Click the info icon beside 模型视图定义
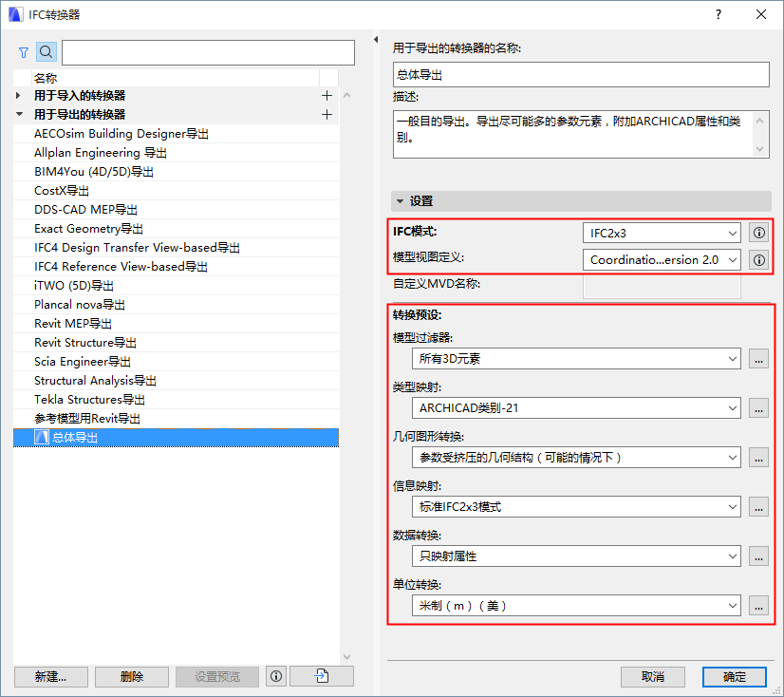 pos(758,258)
